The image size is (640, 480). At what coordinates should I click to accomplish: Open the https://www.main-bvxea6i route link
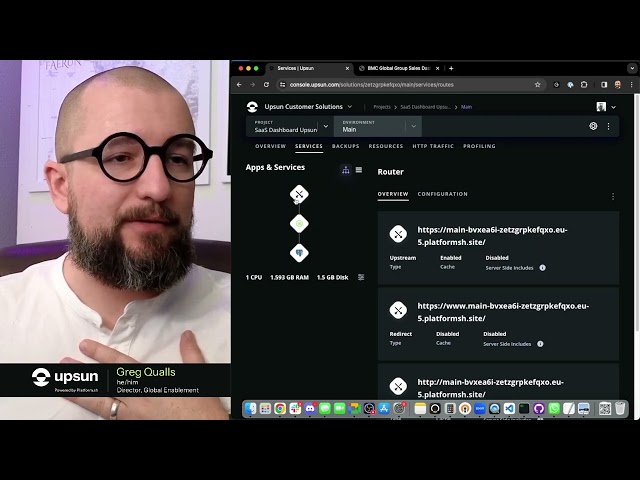503,312
